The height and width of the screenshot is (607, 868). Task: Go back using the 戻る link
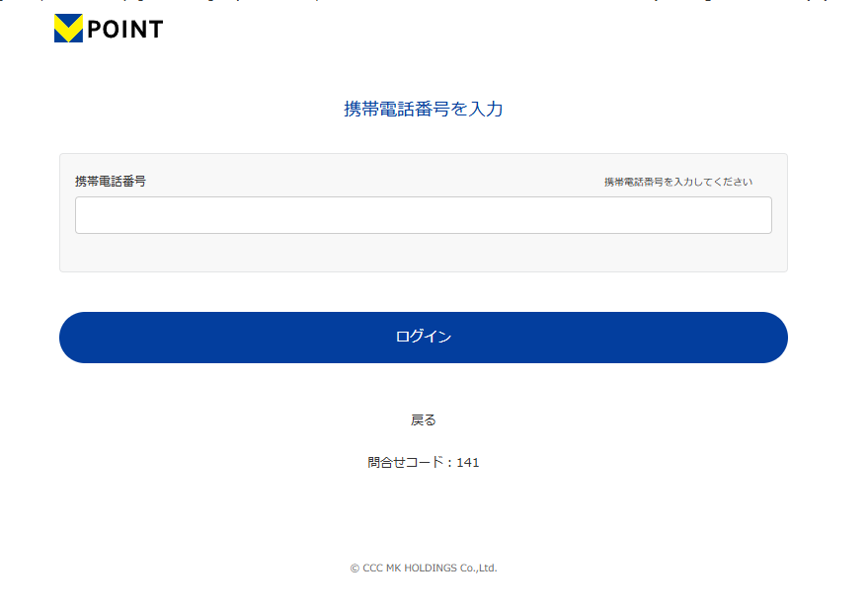[x=423, y=419]
